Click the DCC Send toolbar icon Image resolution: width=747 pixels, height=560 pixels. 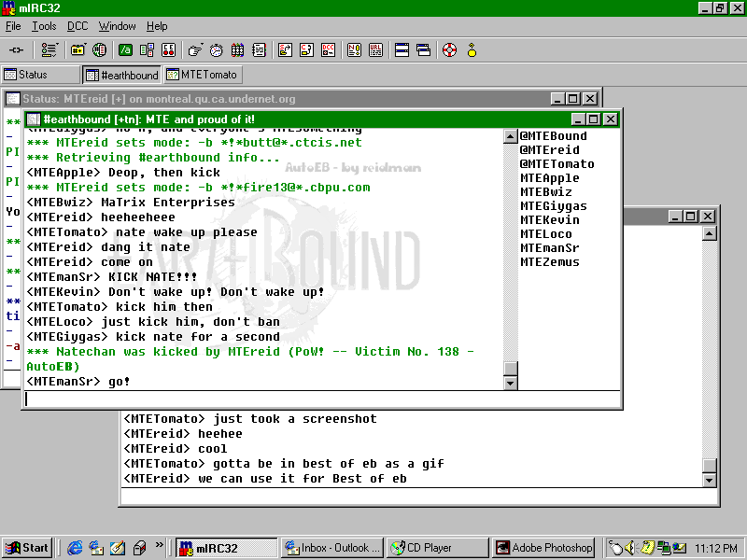click(285, 50)
